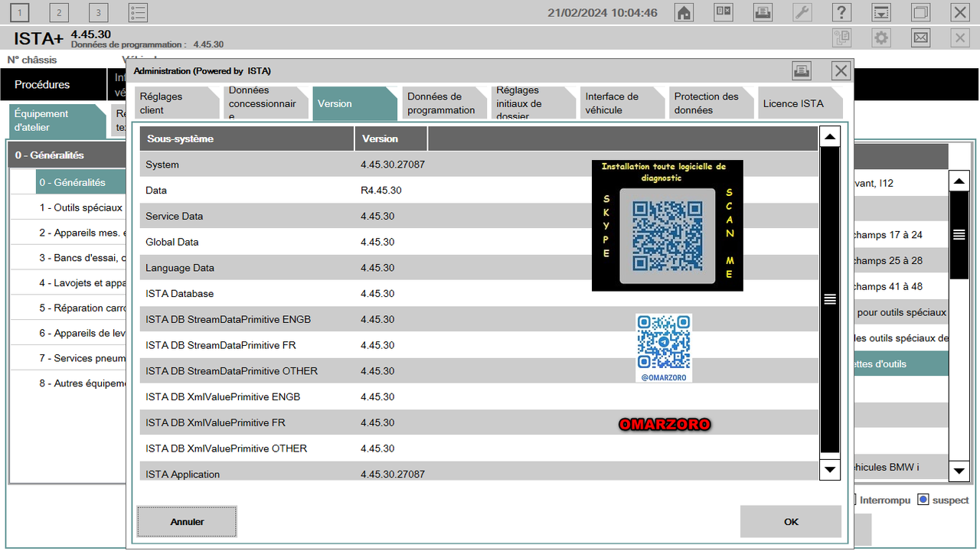The height and width of the screenshot is (551, 980).
Task: Select 5 - Réparation carro tree item
Action: tap(81, 308)
